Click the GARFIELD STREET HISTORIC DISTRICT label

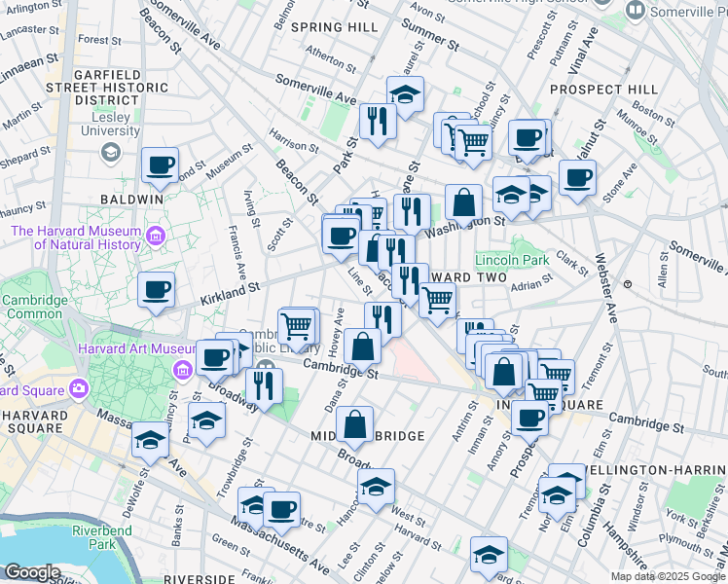pos(107,88)
